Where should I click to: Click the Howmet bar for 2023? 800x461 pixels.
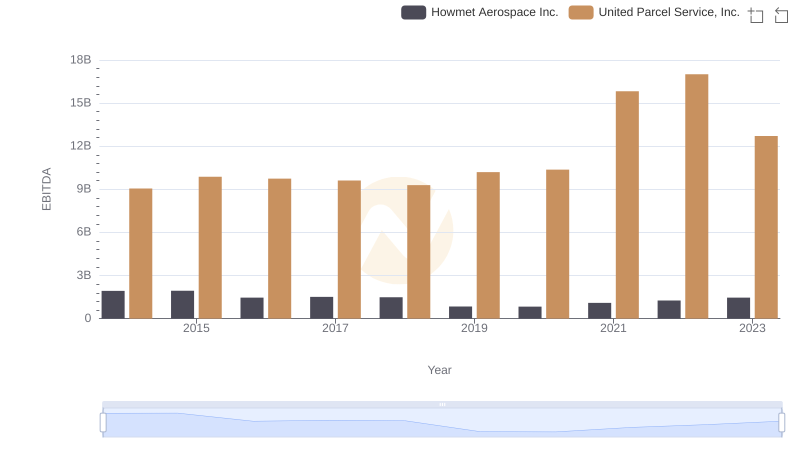[738, 308]
